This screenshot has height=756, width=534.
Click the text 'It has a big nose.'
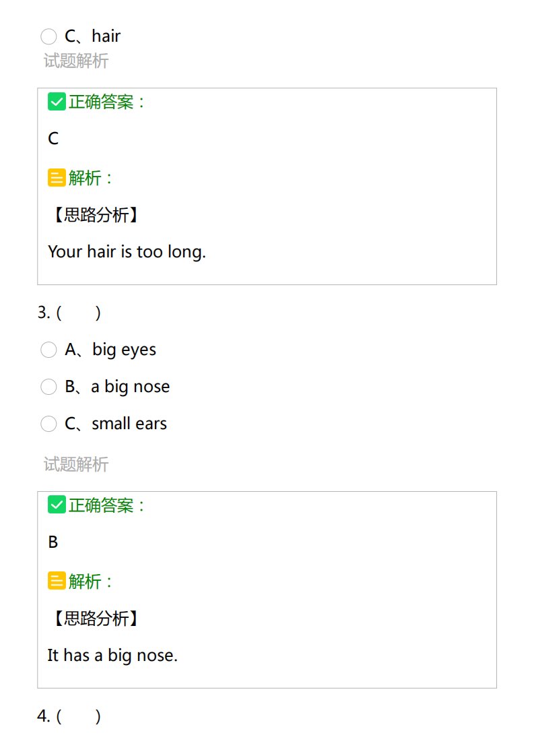(x=112, y=656)
